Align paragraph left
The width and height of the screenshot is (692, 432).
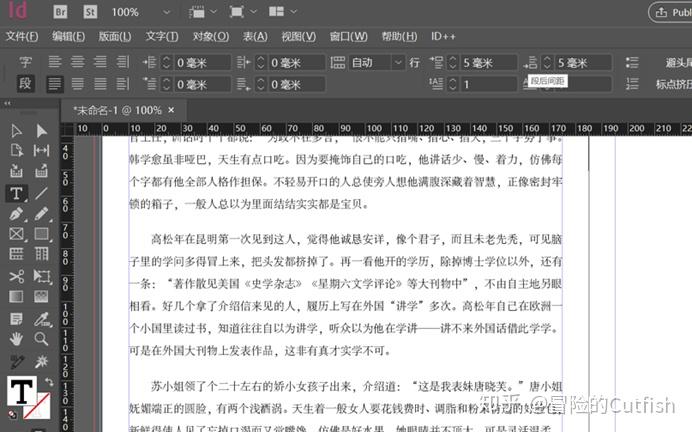(x=55, y=62)
